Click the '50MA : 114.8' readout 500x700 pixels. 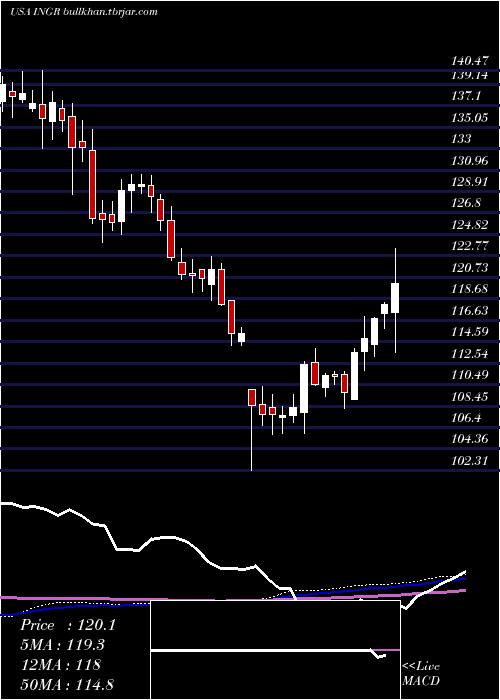click(x=67, y=684)
